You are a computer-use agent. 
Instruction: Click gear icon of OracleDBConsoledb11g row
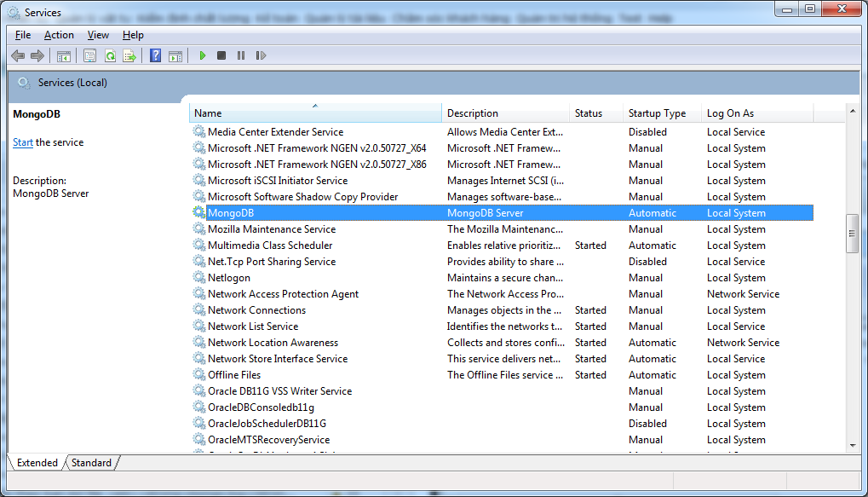click(198, 407)
